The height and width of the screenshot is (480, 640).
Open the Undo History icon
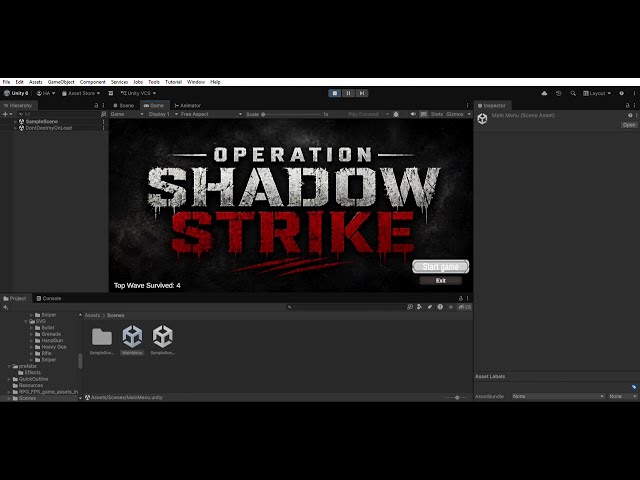click(x=558, y=93)
